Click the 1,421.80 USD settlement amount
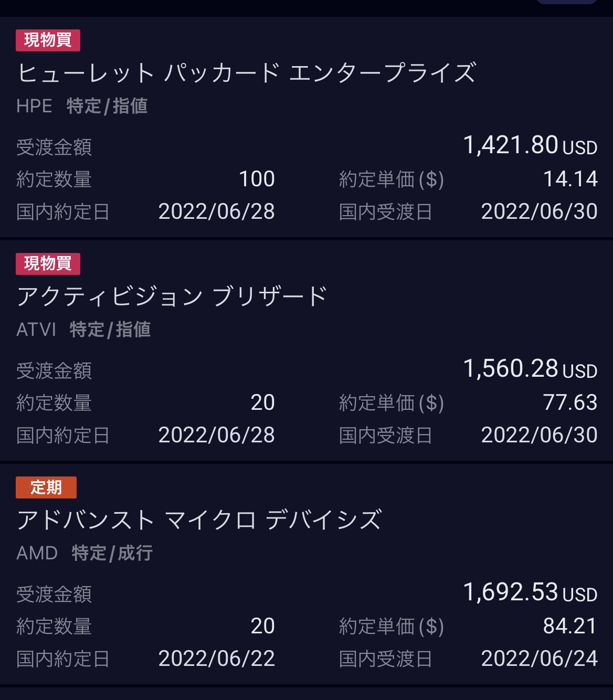 [x=530, y=145]
